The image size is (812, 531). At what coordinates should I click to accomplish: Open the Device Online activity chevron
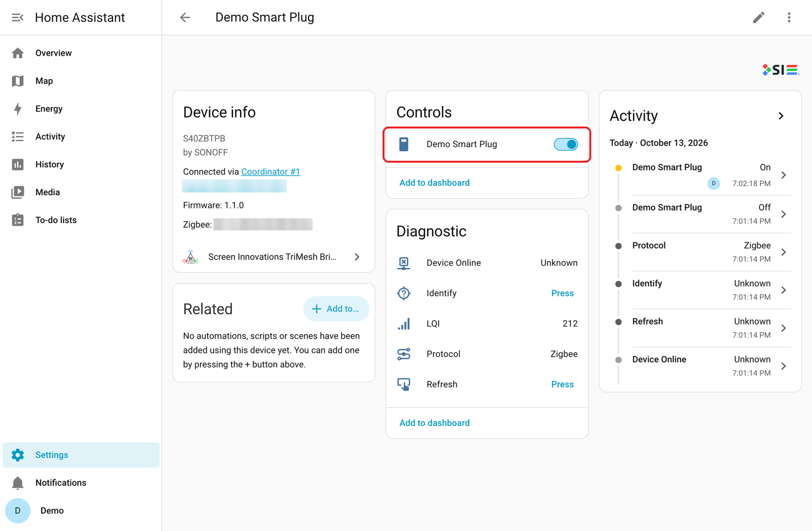[x=784, y=367]
